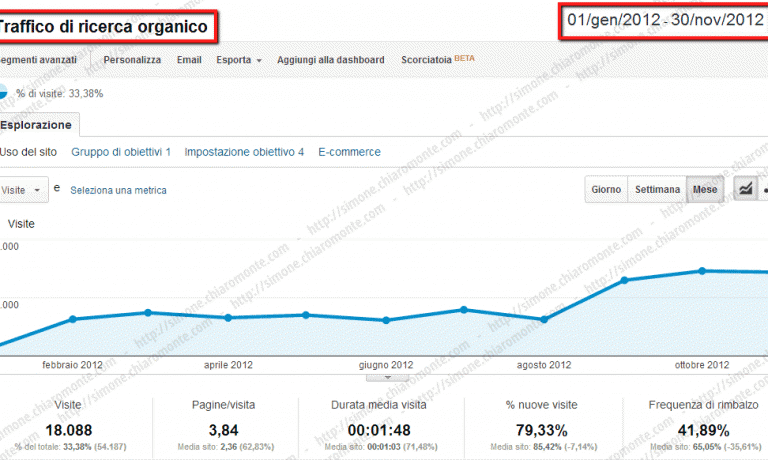Click Seleziona una metrica

point(118,190)
